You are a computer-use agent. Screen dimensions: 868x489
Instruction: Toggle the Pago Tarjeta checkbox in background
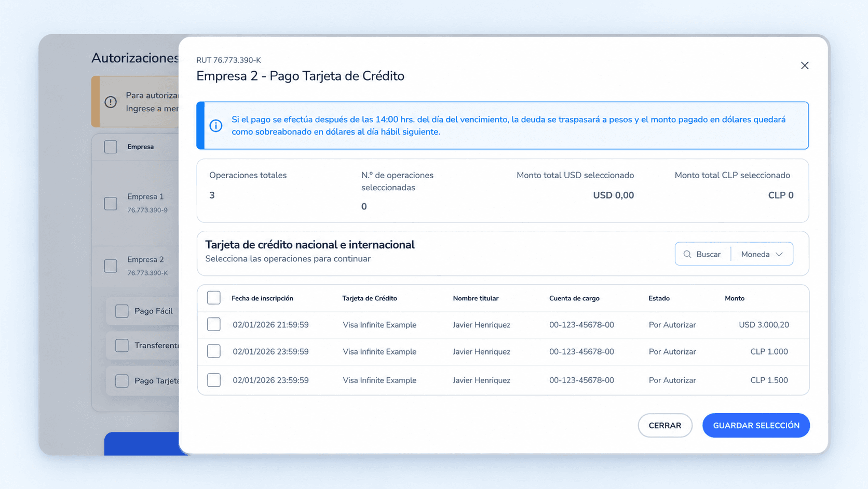122,381
